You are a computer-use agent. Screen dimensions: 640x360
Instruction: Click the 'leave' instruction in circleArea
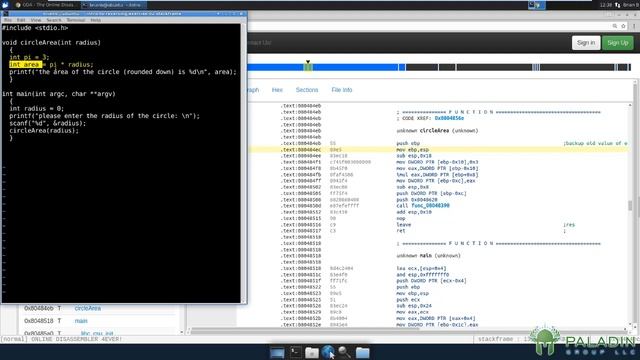404,224
